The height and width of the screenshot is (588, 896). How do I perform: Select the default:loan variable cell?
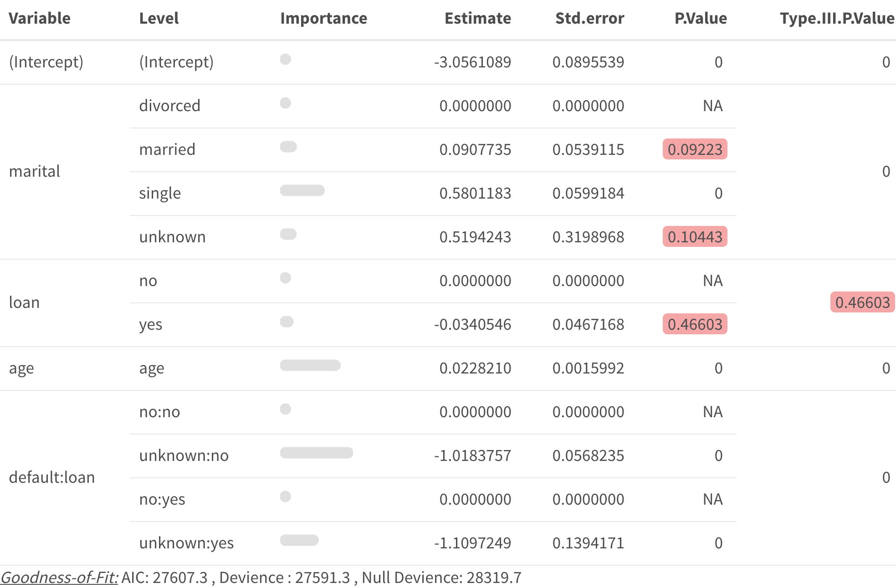tap(52, 477)
